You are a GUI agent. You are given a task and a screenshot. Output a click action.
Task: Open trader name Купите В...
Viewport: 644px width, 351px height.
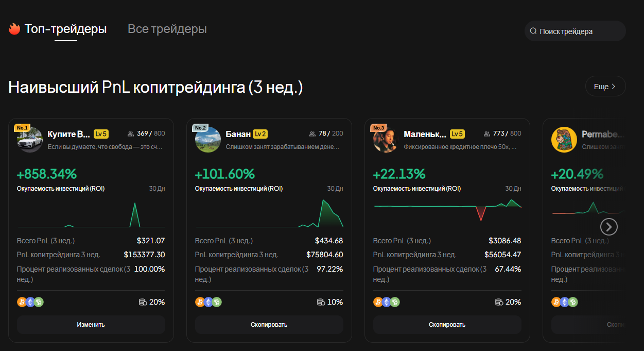pyautogui.click(x=68, y=134)
